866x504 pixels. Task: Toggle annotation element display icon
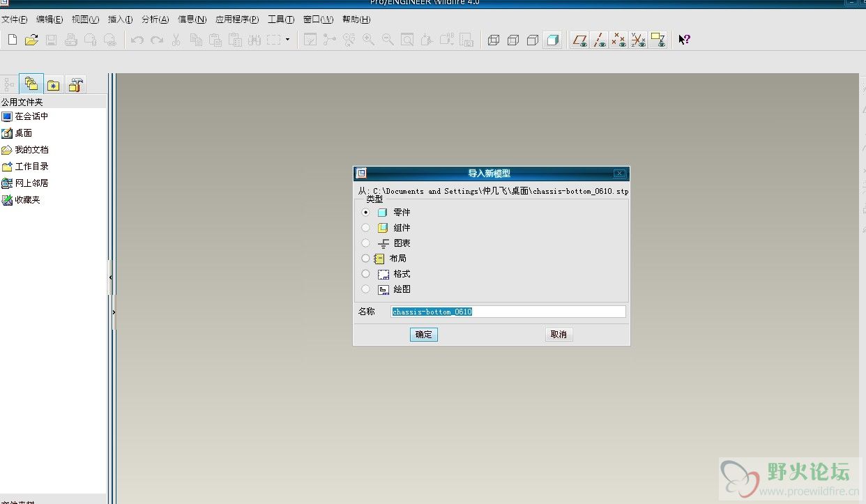(658, 40)
